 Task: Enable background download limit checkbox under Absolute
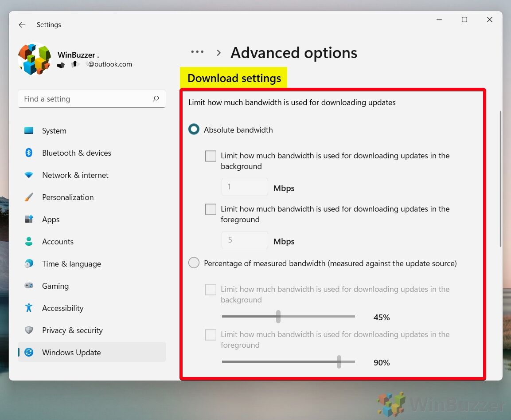coord(211,156)
